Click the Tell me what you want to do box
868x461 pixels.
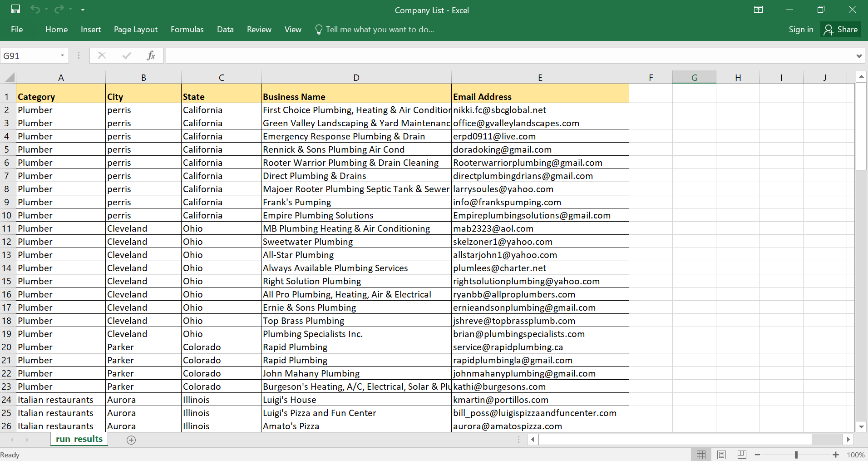click(380, 29)
